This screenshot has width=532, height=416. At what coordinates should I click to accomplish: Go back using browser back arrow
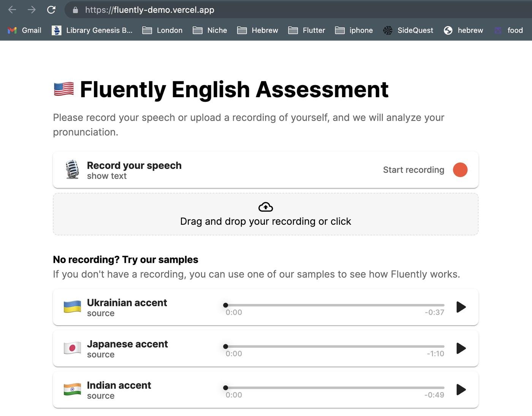tap(12, 10)
